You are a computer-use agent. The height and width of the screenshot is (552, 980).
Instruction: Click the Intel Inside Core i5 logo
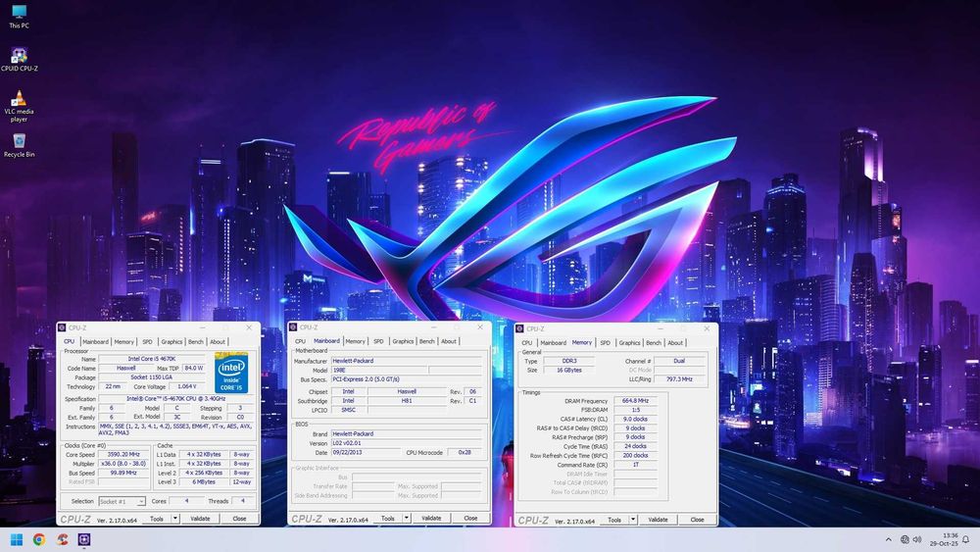tap(231, 374)
